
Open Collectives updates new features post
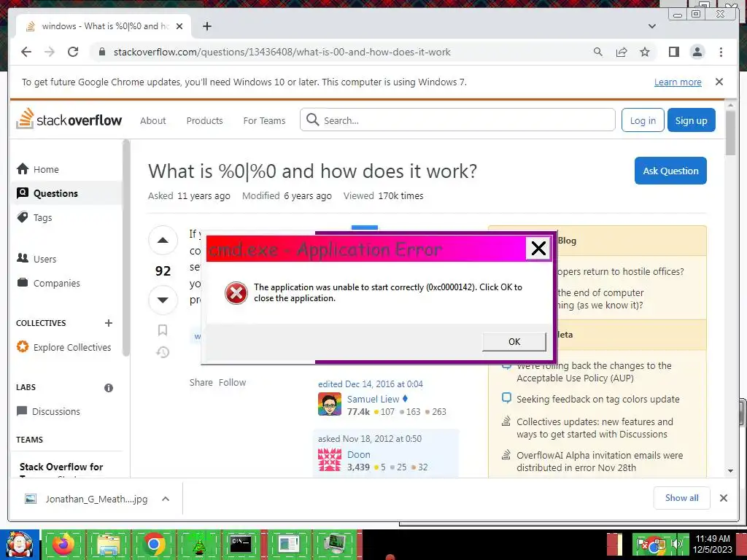(x=595, y=428)
